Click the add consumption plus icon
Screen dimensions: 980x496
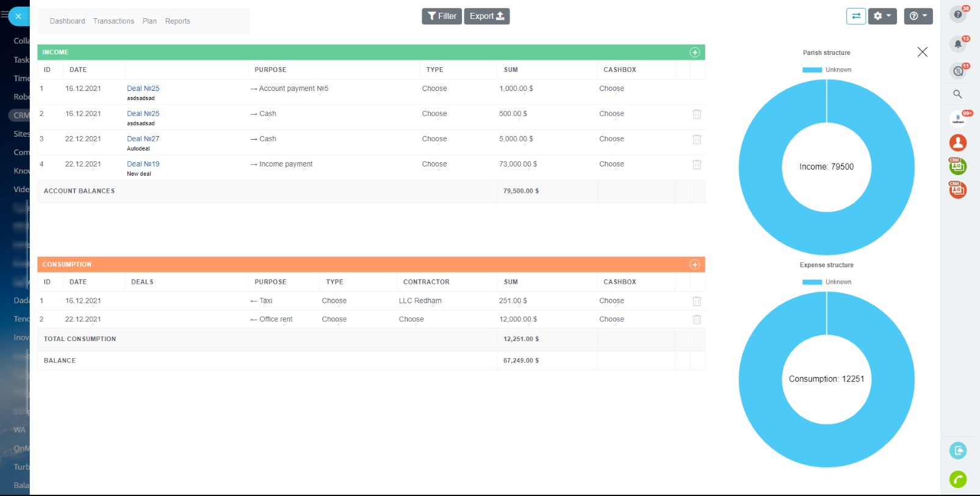694,265
